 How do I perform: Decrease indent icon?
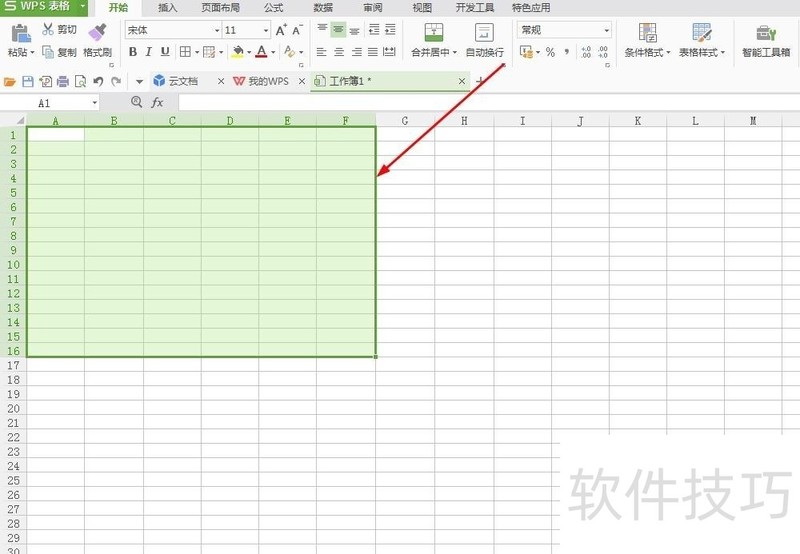point(374,30)
